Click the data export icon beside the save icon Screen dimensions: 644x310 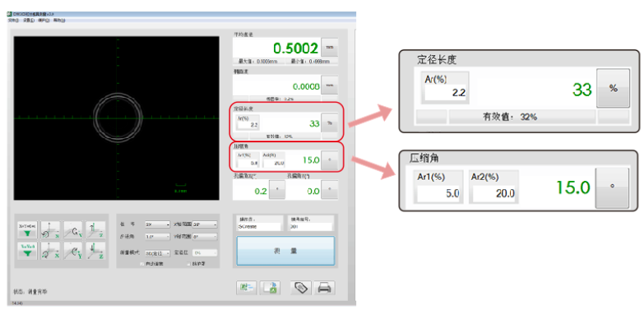click(x=247, y=289)
